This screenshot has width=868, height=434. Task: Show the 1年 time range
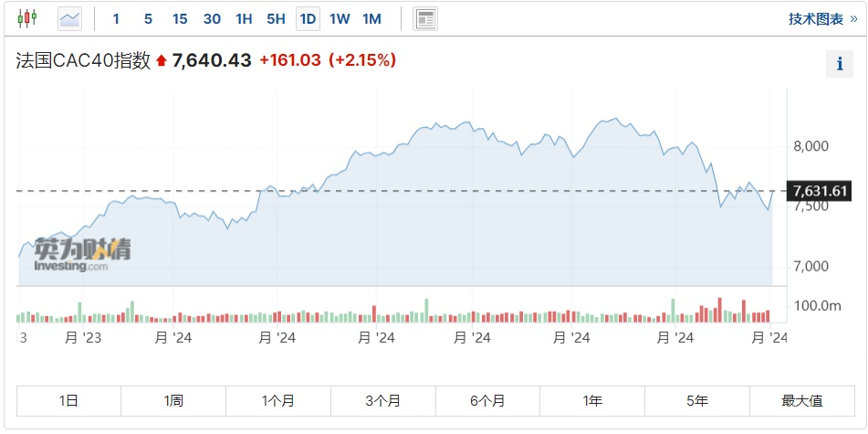tap(592, 400)
